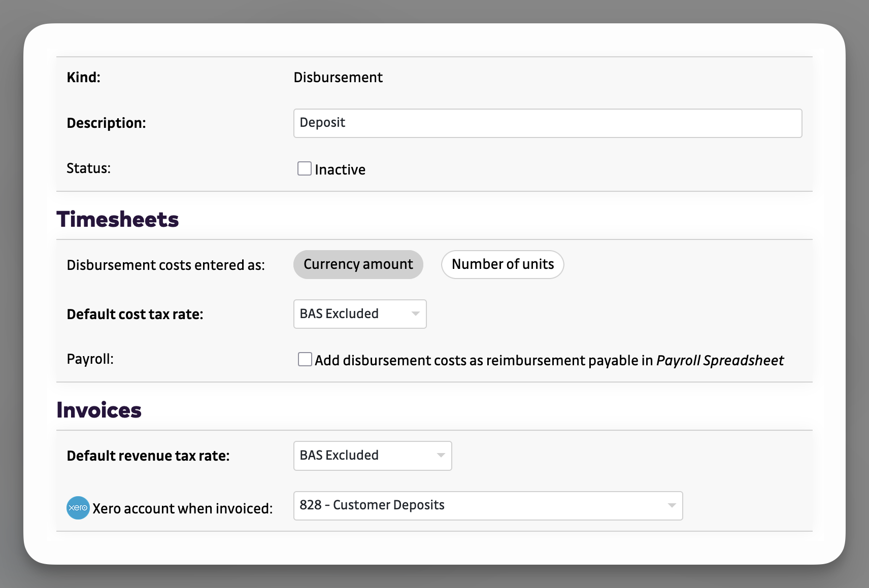Viewport: 869px width, 588px height.
Task: Select Currency amount cost entry option
Action: coord(358,264)
